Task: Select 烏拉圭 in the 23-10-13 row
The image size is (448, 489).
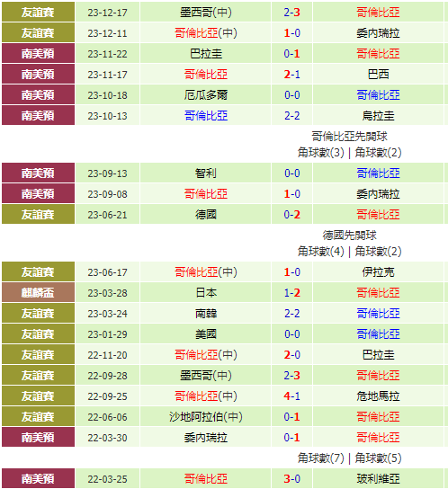Action: point(378,116)
